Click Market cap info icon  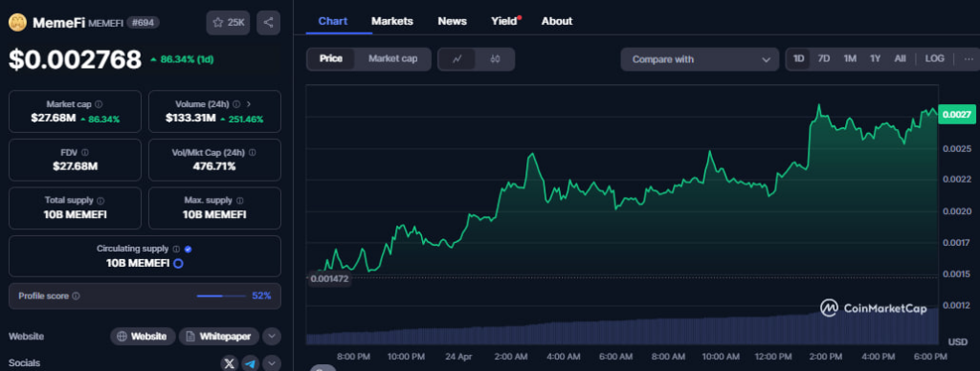click(x=99, y=104)
